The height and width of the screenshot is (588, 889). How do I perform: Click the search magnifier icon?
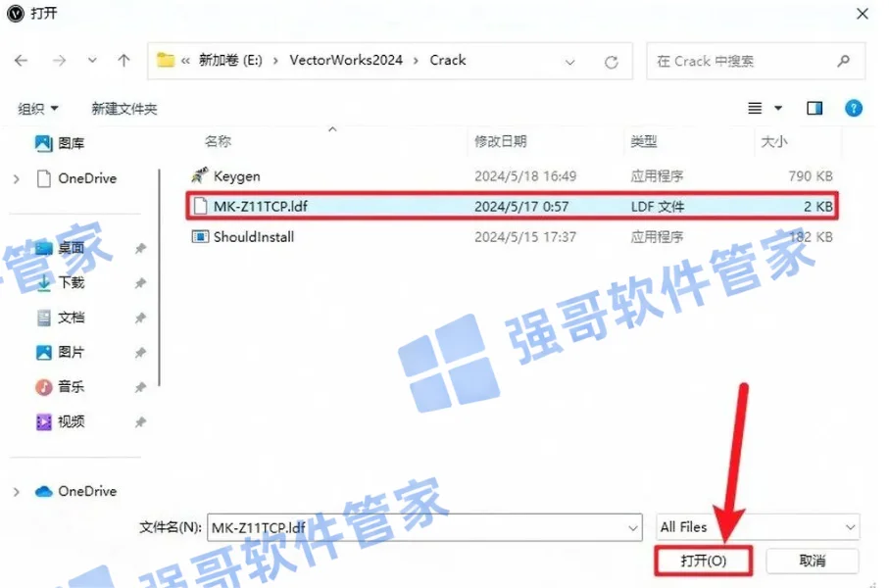tap(844, 61)
